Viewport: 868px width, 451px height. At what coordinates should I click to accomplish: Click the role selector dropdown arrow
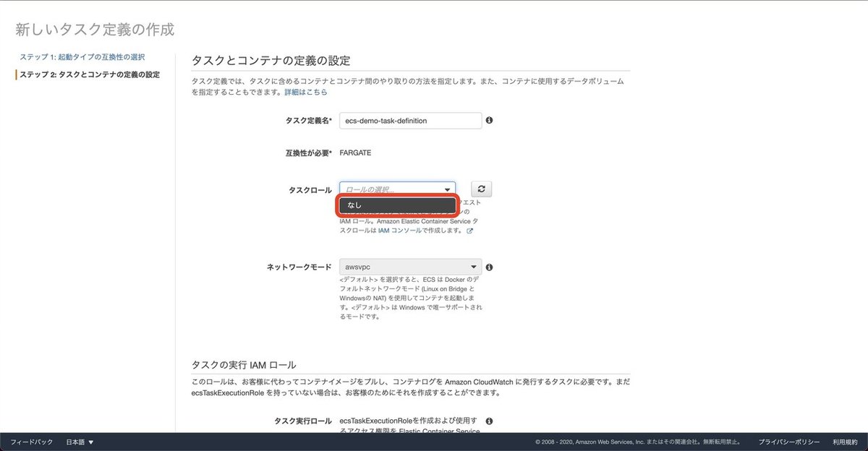click(448, 188)
